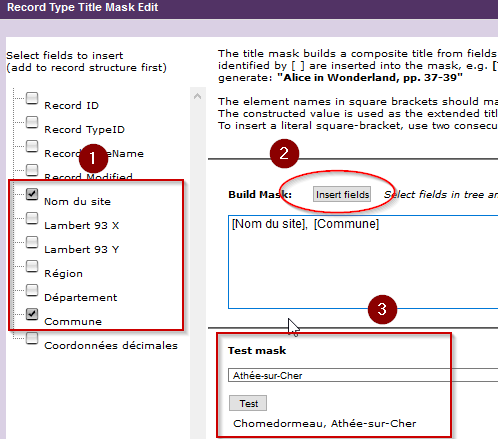Click inside the Build Mask text area
498x439 pixels.
(363, 262)
